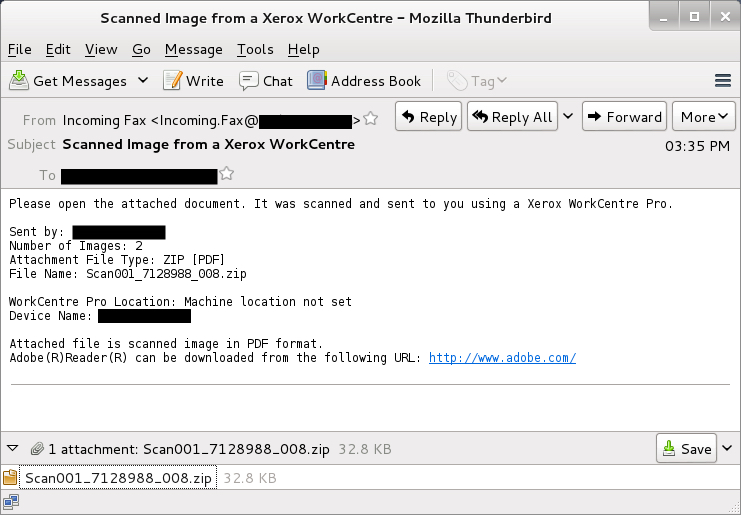Screen dimensions: 741x515
Task: Click the Reply button
Action: [428, 117]
